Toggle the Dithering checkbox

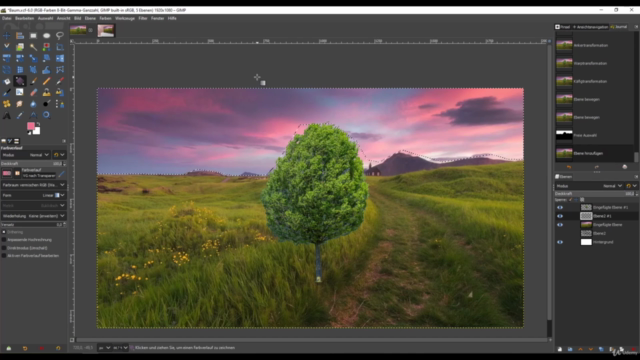pos(4,232)
